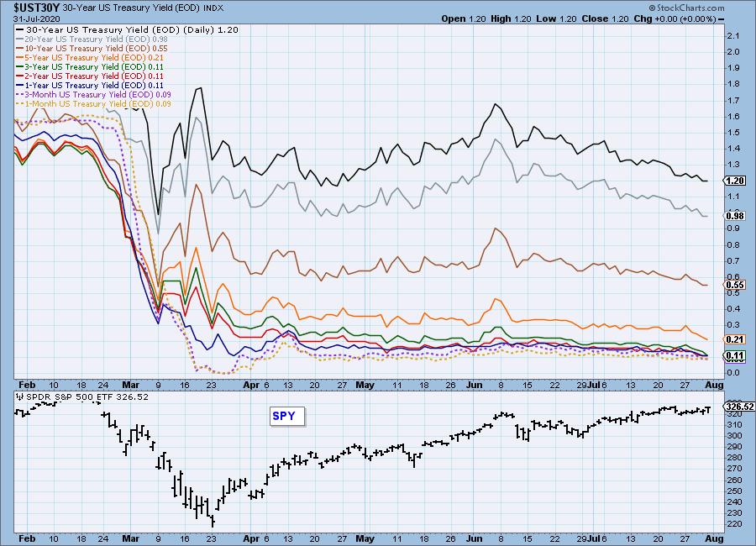The height and width of the screenshot is (546, 756).
Task: Click the 0.4 yield axis label
Action: pyautogui.click(x=732, y=308)
